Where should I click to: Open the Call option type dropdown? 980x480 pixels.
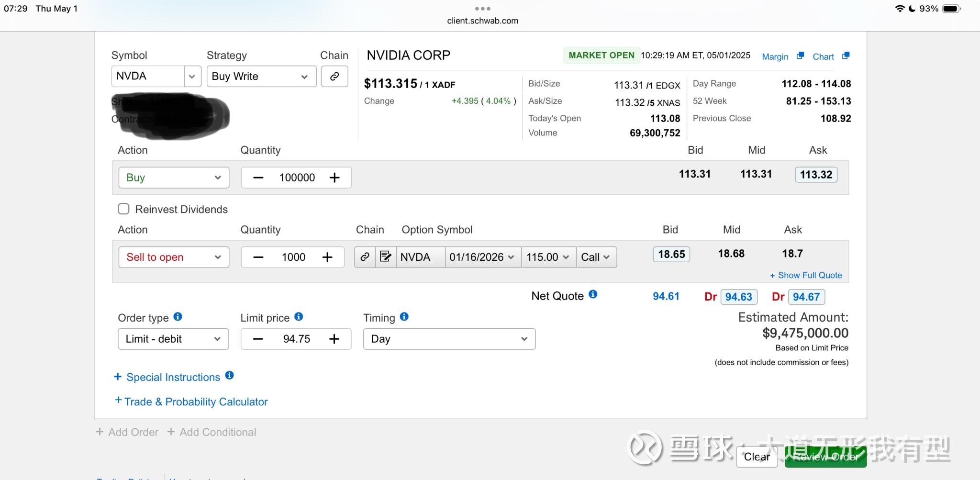[x=596, y=257]
